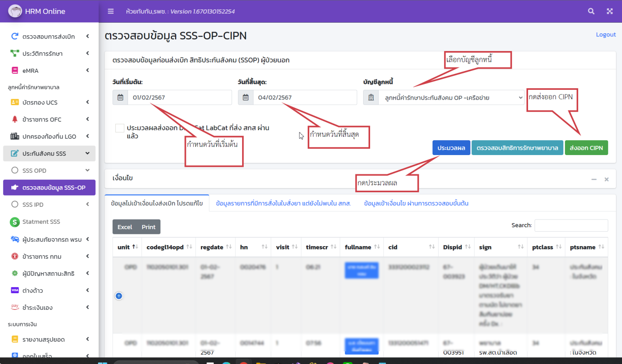Click the blue plus icon on first table row
Viewport: 622px width, 364px height.
coord(119,296)
